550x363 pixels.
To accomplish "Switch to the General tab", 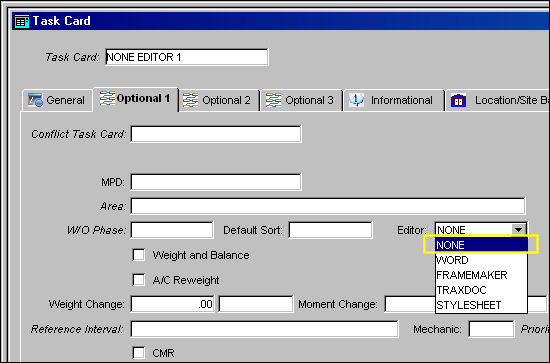I will pyautogui.click(x=57, y=100).
